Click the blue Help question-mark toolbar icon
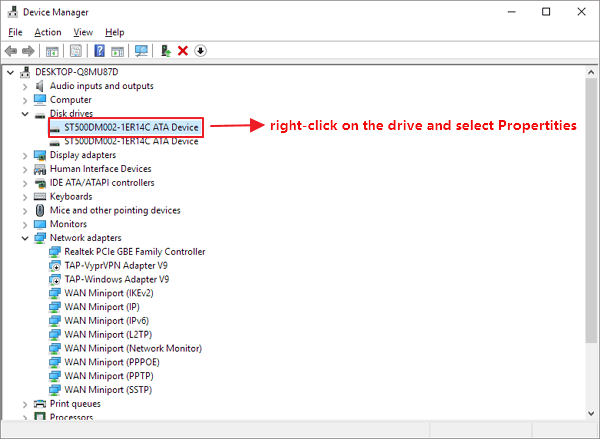Viewport: 600px width, 439px height. point(99,51)
